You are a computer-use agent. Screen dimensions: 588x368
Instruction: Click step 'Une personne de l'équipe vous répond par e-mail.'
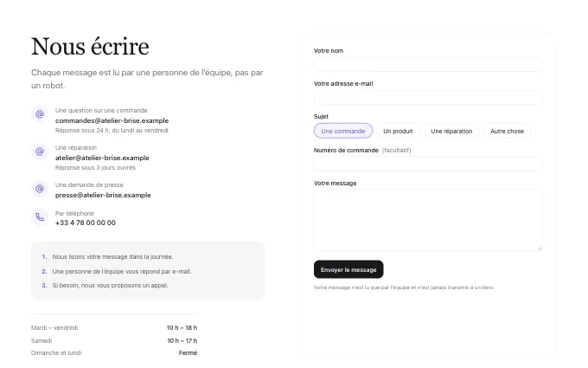(122, 271)
